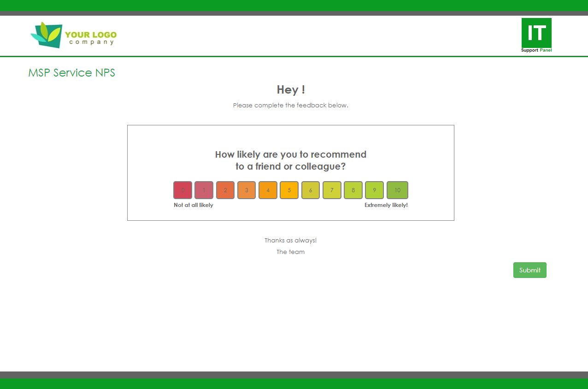Open the IT Support Panel logo
Viewport: 588px width, 389px height.
click(x=536, y=35)
